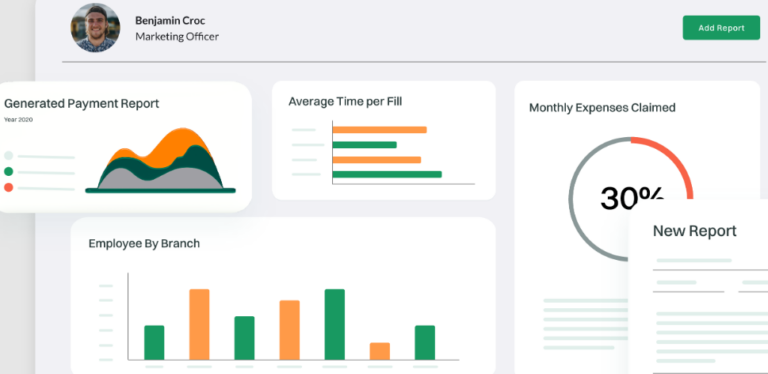Click the 30% value in donut chart
The image size is (768, 374).
tap(632, 197)
